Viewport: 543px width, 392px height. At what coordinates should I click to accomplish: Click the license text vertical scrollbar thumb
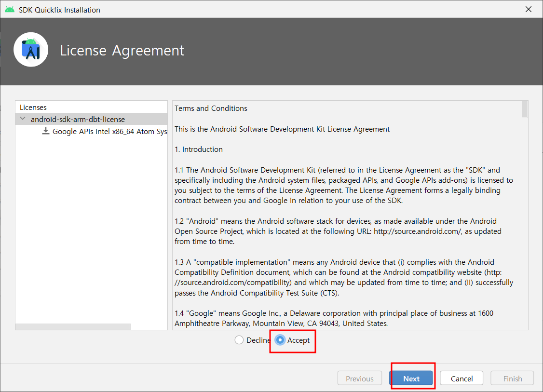(x=525, y=109)
